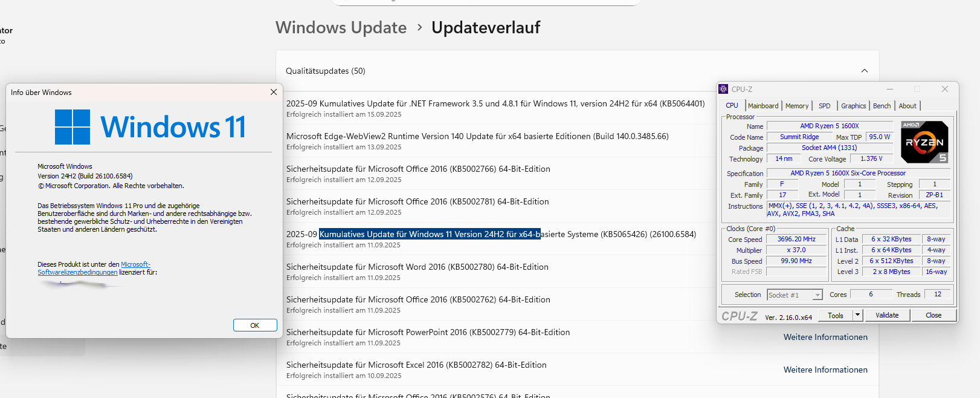Image resolution: width=980 pixels, height=398 pixels.
Task: Select the Excel 2016 KB5002782 update entry
Action: (x=577, y=370)
